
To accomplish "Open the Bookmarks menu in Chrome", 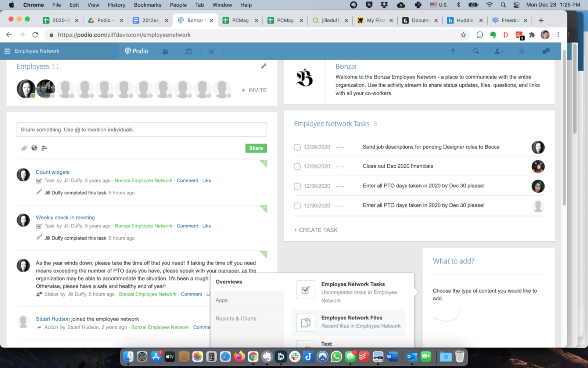I will click(147, 5).
